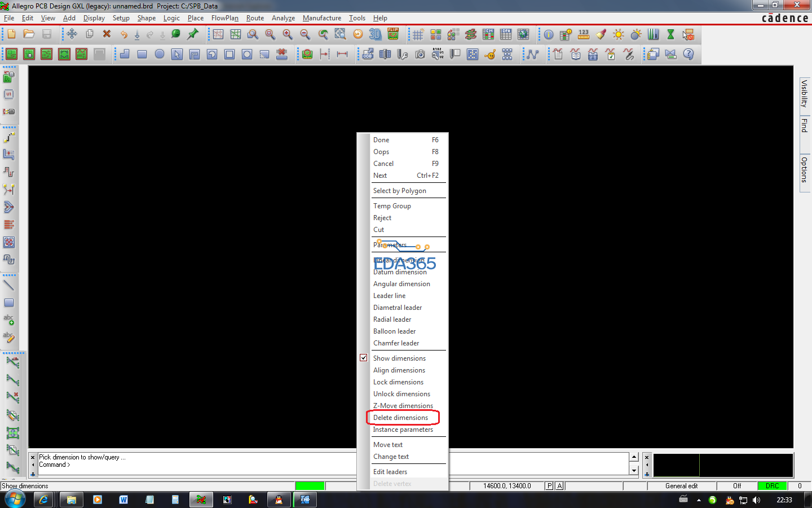Screen dimensions: 812x508
Task: Click the Command prompt input line
Action: click(x=333, y=465)
